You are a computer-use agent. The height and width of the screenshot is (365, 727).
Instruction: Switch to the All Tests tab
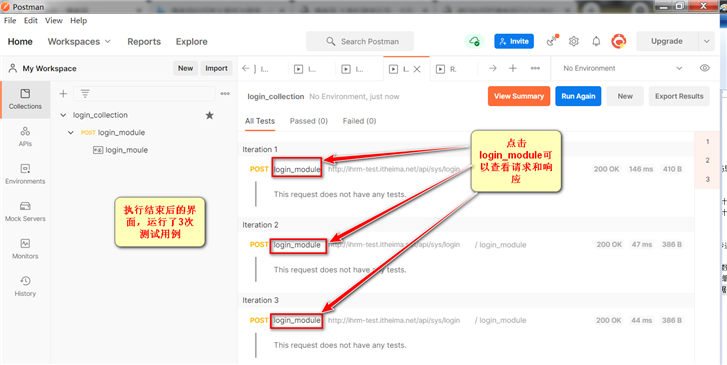pos(260,121)
